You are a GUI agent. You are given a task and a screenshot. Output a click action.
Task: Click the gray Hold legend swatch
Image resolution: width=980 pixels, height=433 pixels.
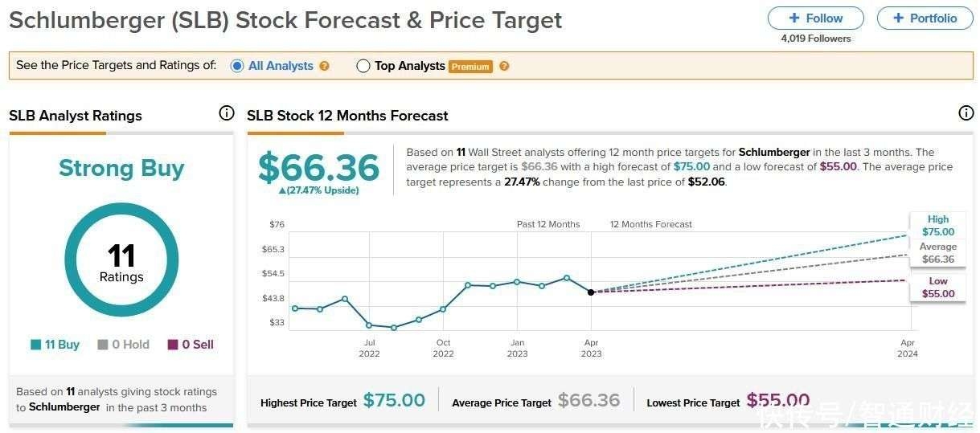click(103, 345)
